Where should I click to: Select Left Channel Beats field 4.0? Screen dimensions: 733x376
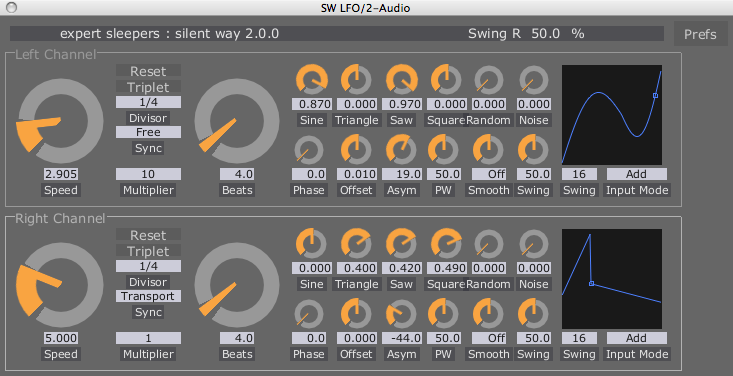[237, 174]
